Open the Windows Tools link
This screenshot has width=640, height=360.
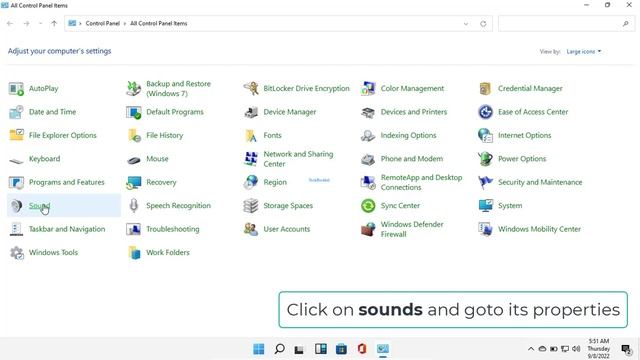coord(53,253)
